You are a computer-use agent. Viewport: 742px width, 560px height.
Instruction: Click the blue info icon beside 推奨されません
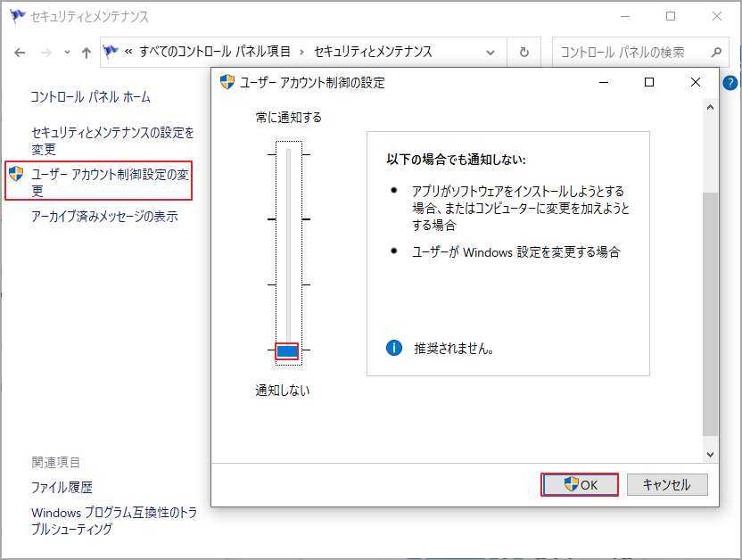tap(393, 348)
